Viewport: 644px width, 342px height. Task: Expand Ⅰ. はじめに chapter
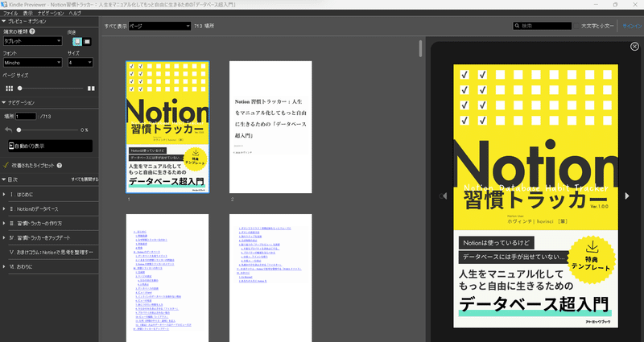coord(4,195)
